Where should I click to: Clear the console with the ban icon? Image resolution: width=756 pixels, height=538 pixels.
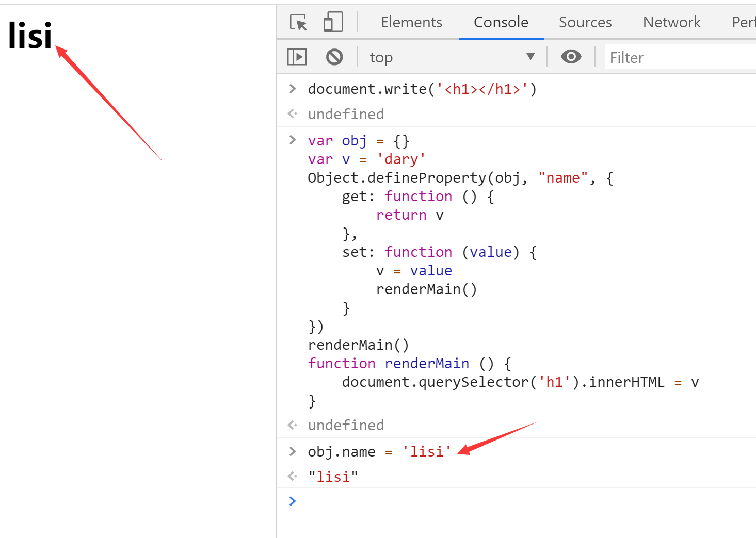(334, 57)
